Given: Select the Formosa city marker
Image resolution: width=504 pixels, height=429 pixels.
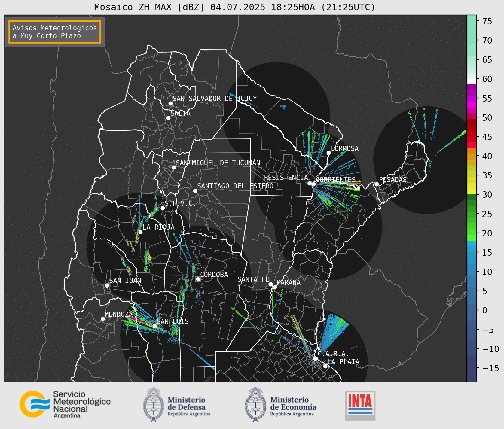Looking at the screenshot, I should point(328,153).
